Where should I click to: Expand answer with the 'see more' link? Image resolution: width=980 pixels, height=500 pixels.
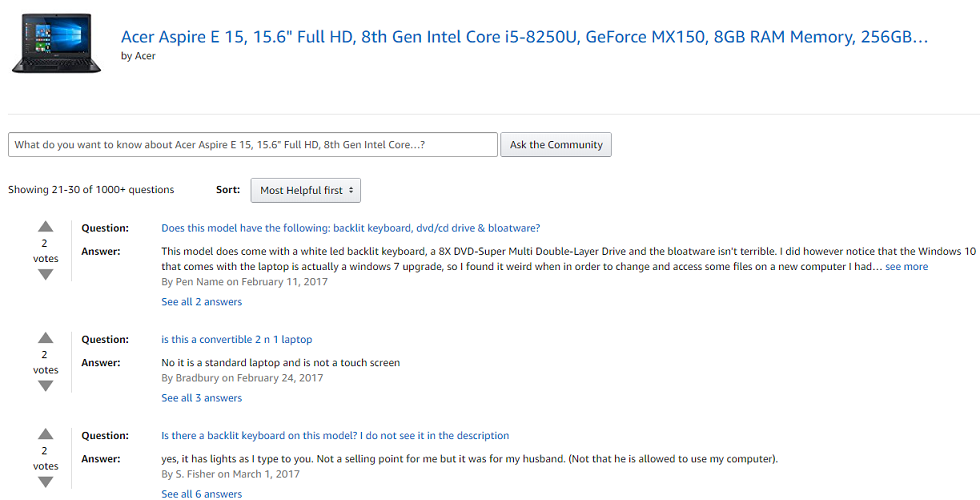tap(906, 267)
